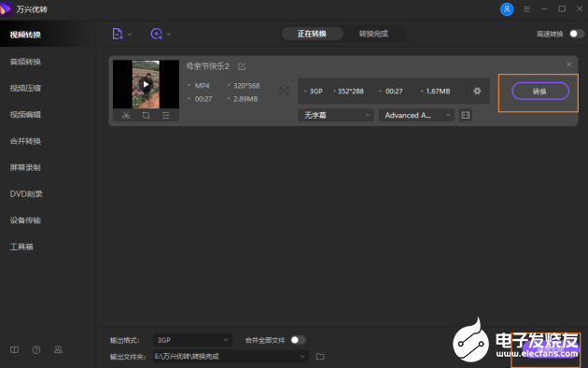The width and height of the screenshot is (588, 368).
Task: Play the 母亲节快乐2 video thumbnail
Action: point(146,84)
